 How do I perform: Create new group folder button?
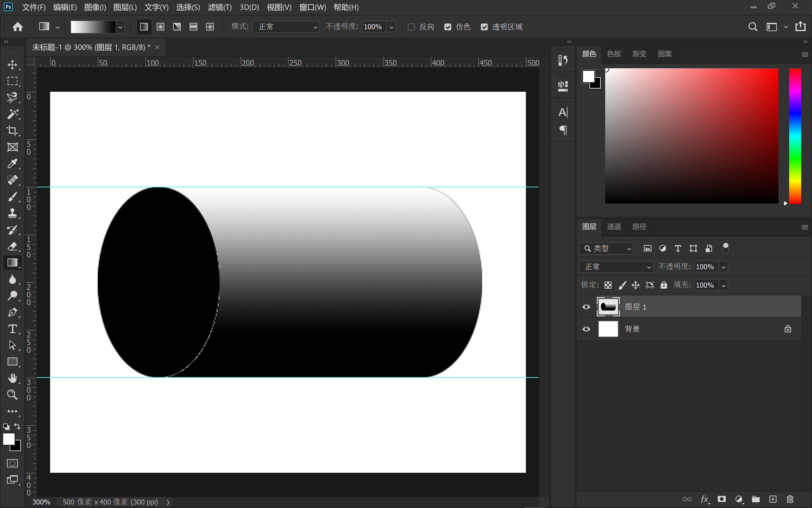(x=756, y=499)
